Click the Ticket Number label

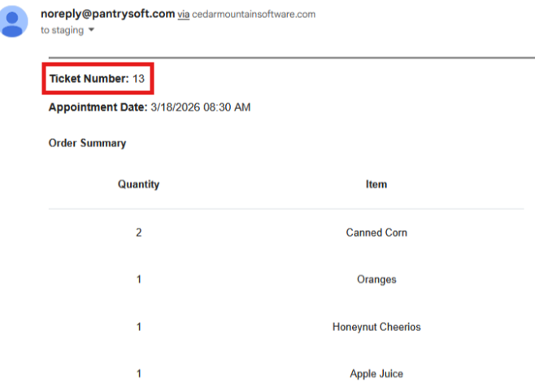pos(89,79)
